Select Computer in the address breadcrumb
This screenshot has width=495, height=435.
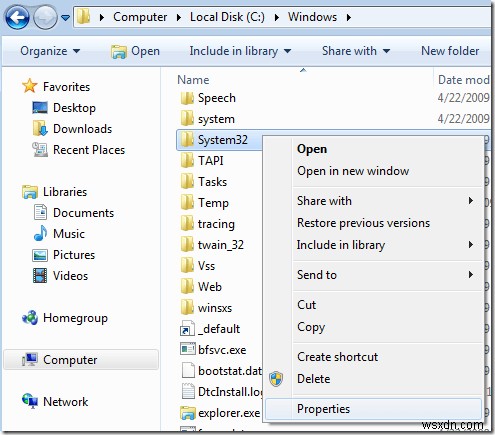[140, 17]
